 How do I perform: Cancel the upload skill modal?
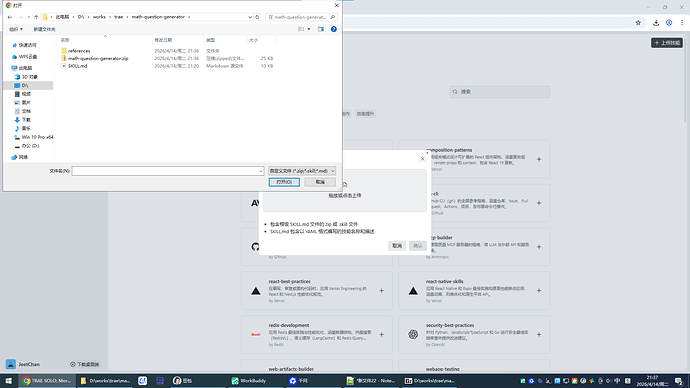tap(397, 245)
